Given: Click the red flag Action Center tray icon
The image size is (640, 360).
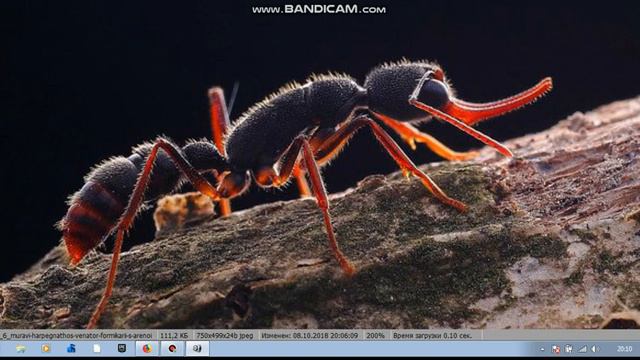Looking at the screenshot, I should click(x=556, y=349).
